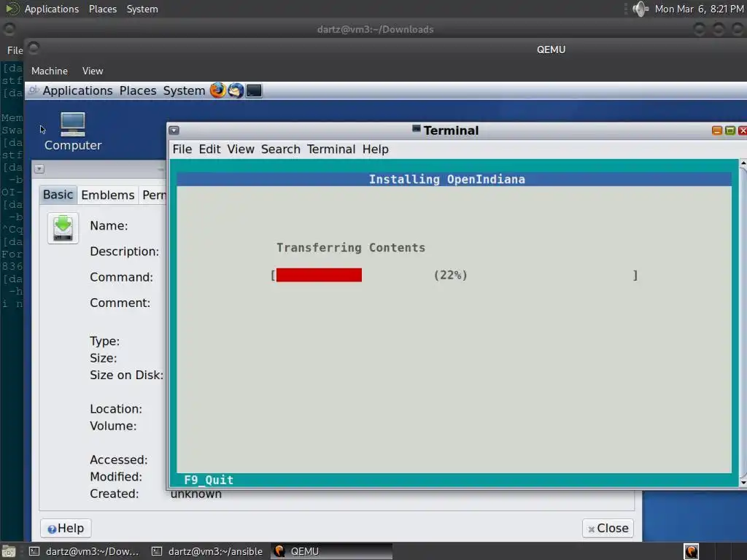747x560 pixels.
Task: Switch to Basic tab in Properties
Action: (x=58, y=195)
